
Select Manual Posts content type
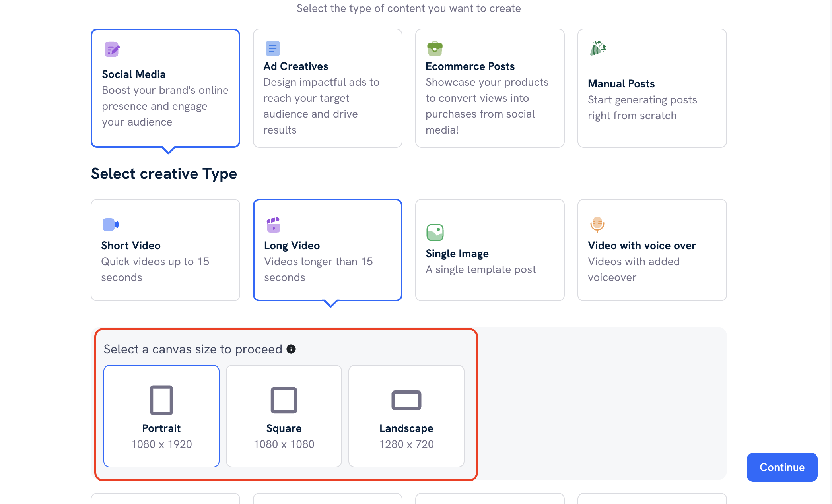click(652, 88)
